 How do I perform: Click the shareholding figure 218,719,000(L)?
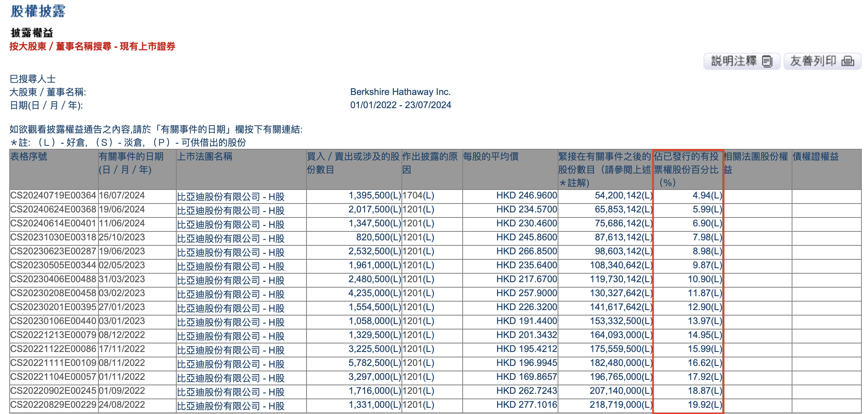pyautogui.click(x=621, y=405)
